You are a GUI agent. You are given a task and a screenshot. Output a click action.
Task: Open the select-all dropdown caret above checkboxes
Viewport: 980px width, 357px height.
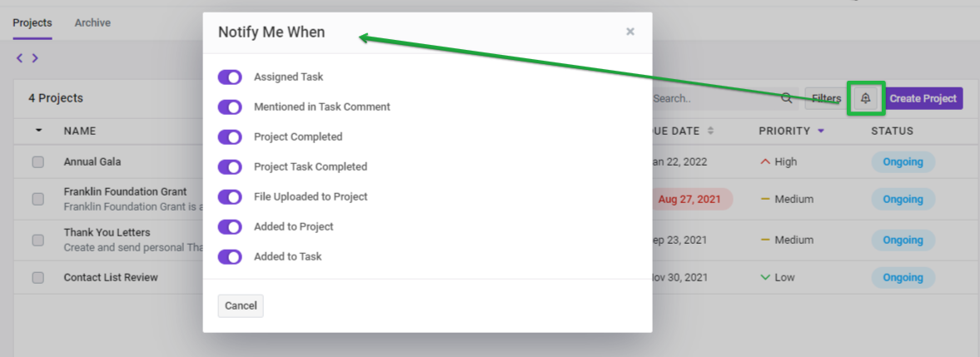click(x=39, y=131)
